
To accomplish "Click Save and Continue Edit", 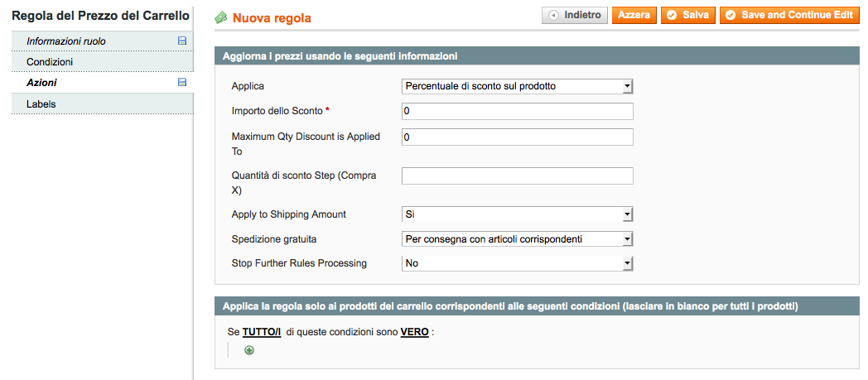I will (x=788, y=16).
